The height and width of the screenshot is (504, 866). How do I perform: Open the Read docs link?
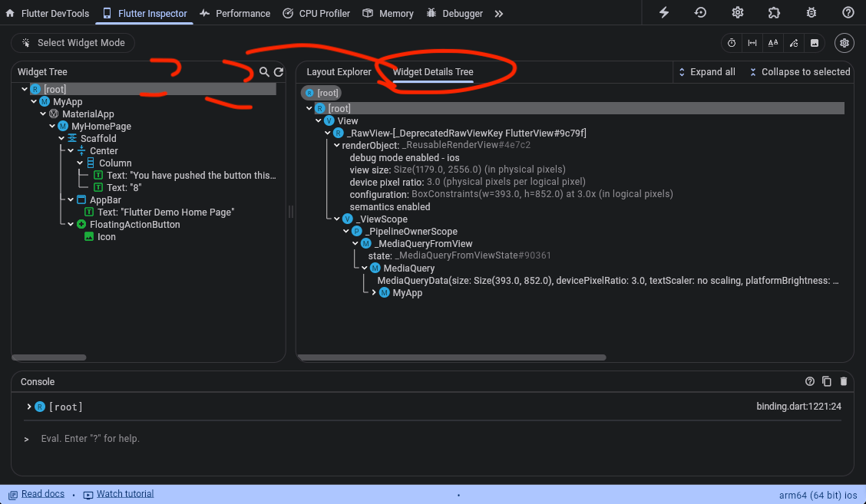tap(42, 494)
